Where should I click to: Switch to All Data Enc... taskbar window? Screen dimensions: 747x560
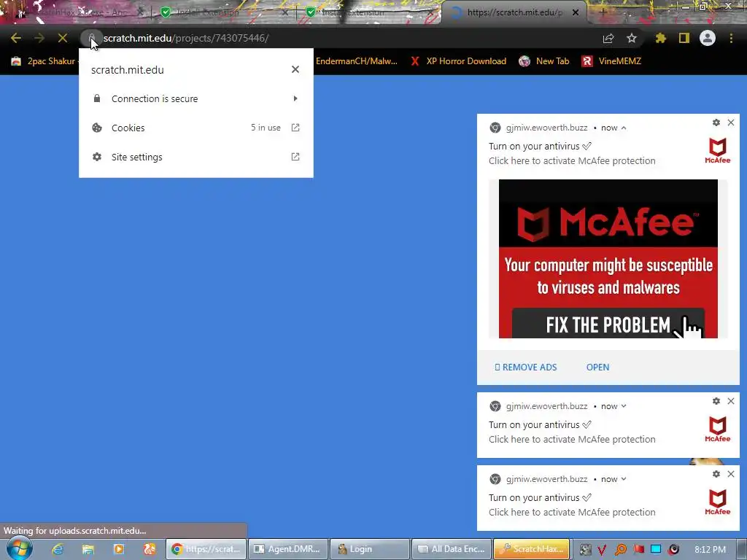(x=452, y=549)
